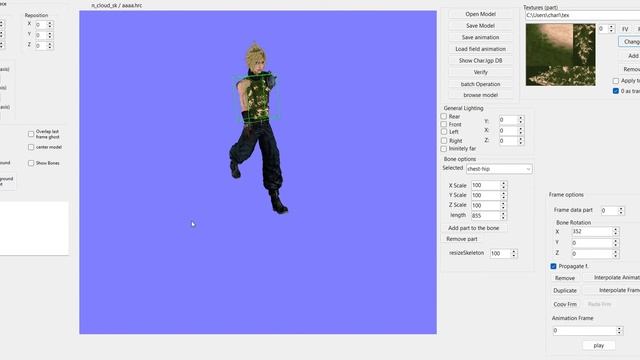The image size is (640, 360).
Task: Toggle Infinitely far checkbox
Action: pyautogui.click(x=444, y=149)
